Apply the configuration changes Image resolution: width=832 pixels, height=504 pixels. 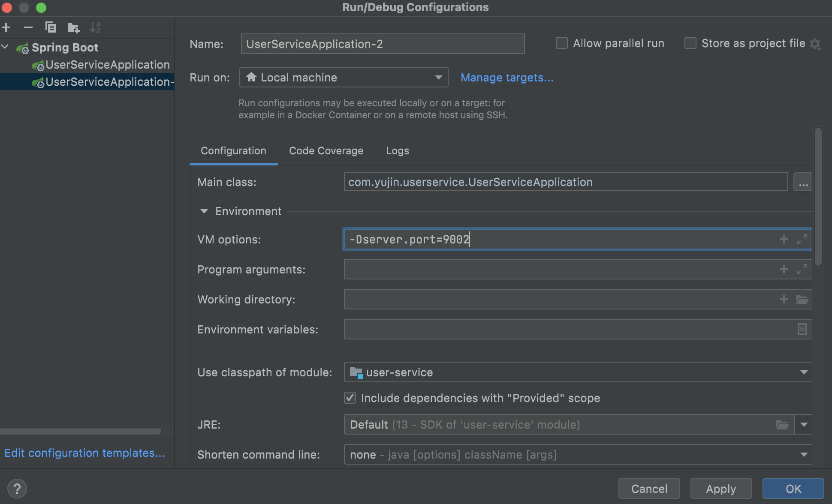(x=721, y=489)
